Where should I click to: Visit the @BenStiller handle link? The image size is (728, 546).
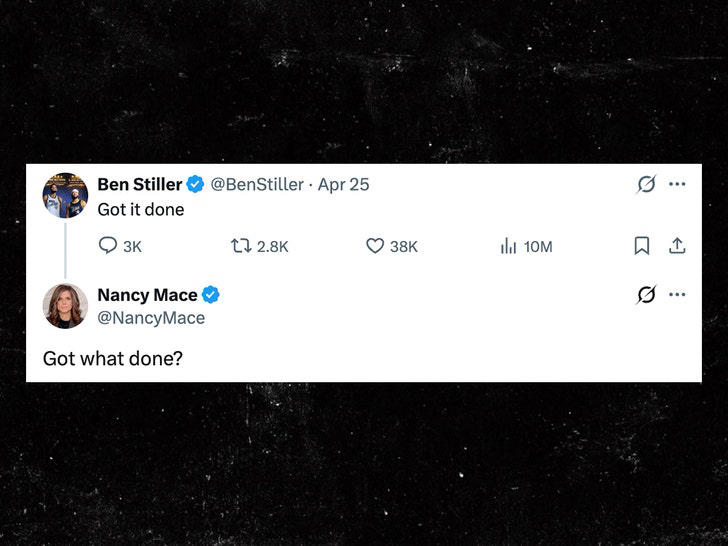pyautogui.click(x=257, y=185)
